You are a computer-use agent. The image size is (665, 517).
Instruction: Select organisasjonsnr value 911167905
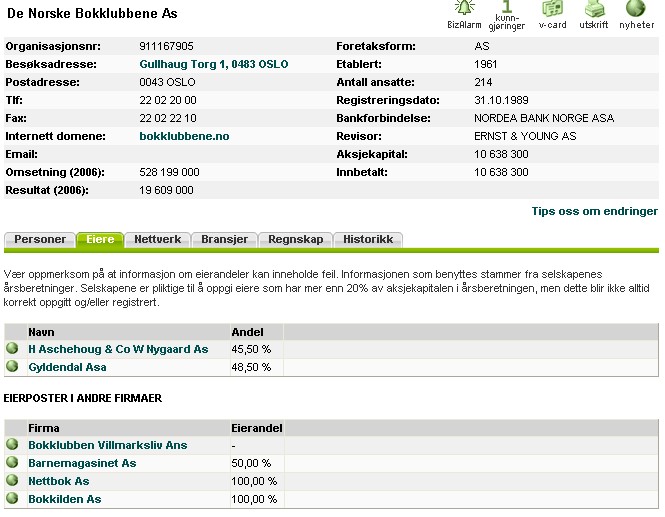pyautogui.click(x=166, y=46)
